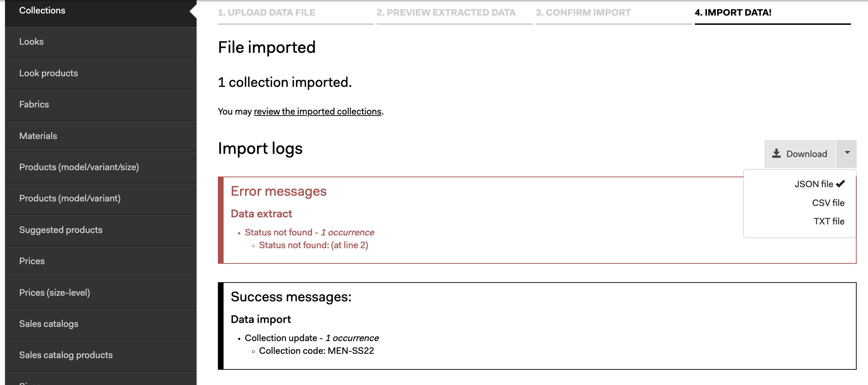The image size is (868, 385).
Task: Open Prices (size-level) section
Action: click(101, 293)
